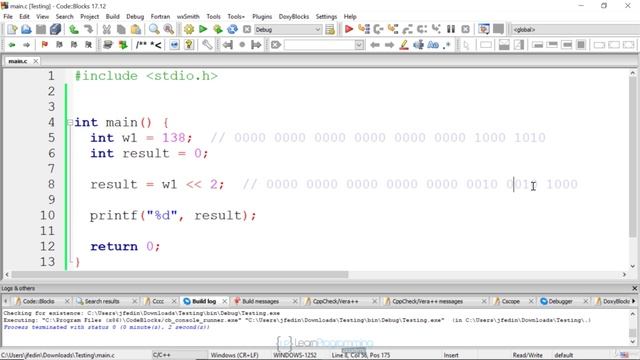Viewport: 640px width, 360px height.
Task: Save all files using the Save All icon
Action: coord(56,29)
